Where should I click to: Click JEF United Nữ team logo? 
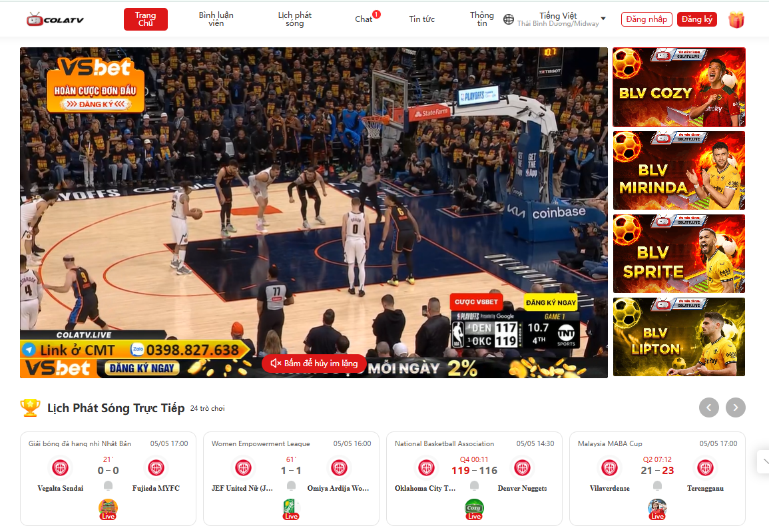(x=243, y=468)
